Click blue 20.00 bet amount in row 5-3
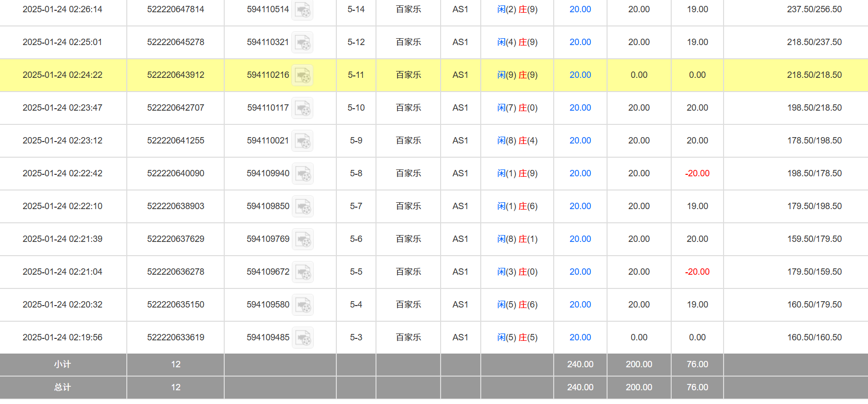 pos(580,337)
